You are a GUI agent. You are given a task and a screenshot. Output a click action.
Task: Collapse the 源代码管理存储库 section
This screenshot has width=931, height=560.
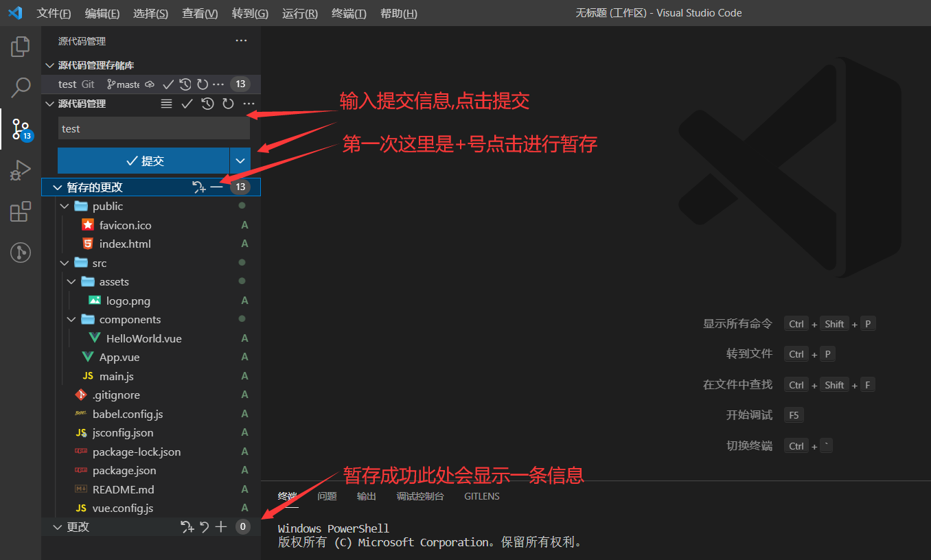coord(49,65)
